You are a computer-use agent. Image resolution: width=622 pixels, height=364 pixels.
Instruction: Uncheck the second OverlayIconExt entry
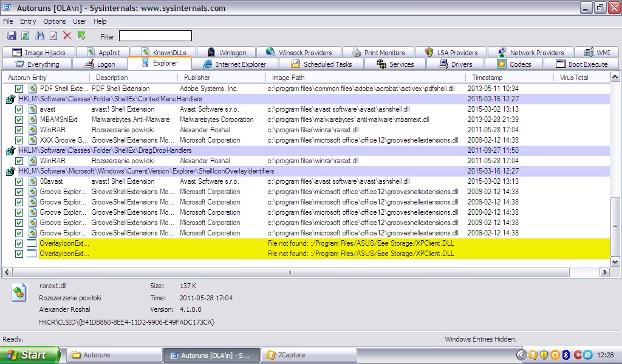tap(19, 254)
